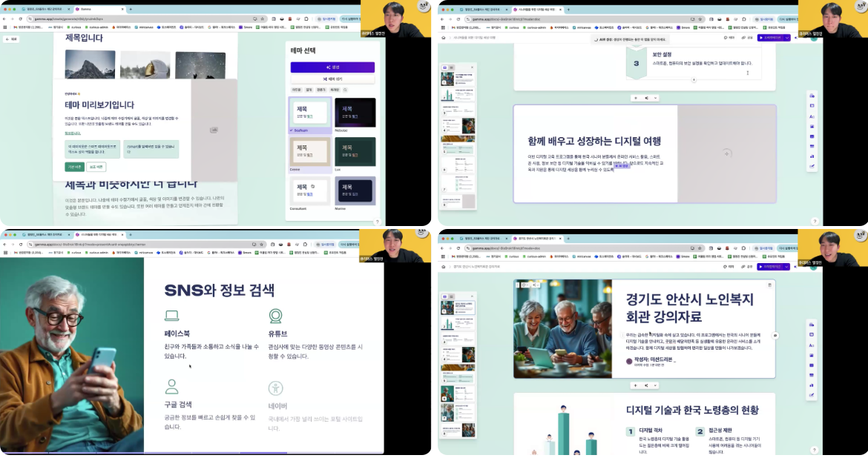Choose the Lux theme card
Screen dimensions: 868x458
[x=355, y=153]
